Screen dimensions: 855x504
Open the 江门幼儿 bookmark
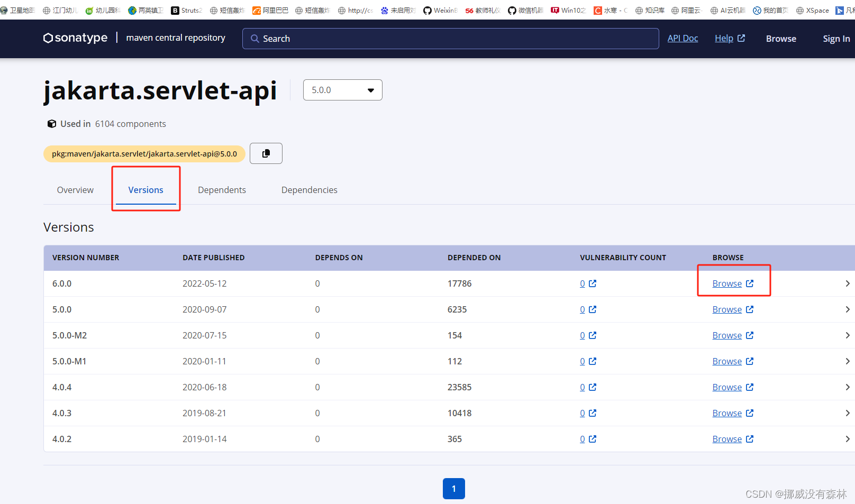click(60, 10)
